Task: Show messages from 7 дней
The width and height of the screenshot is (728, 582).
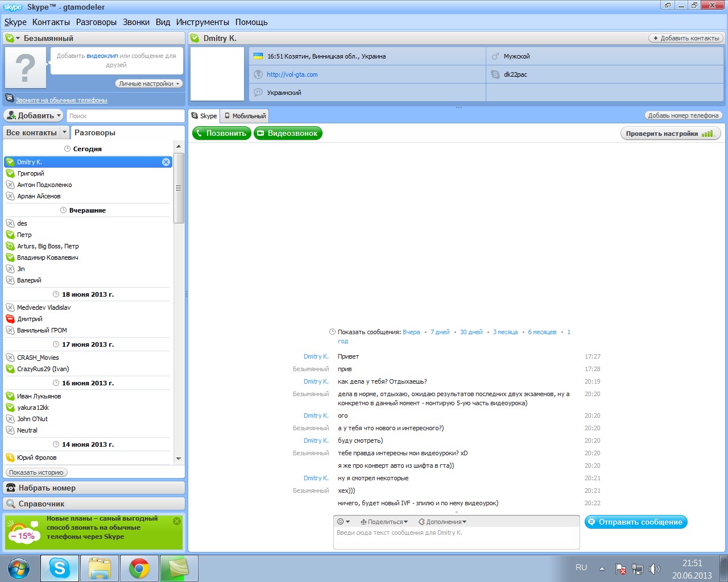Action: 440,332
